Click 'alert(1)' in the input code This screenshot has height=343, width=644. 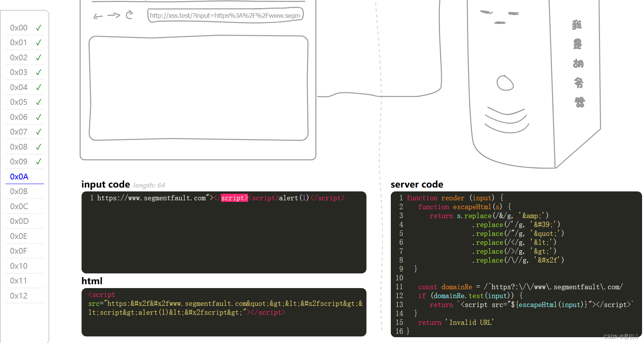[x=294, y=198]
